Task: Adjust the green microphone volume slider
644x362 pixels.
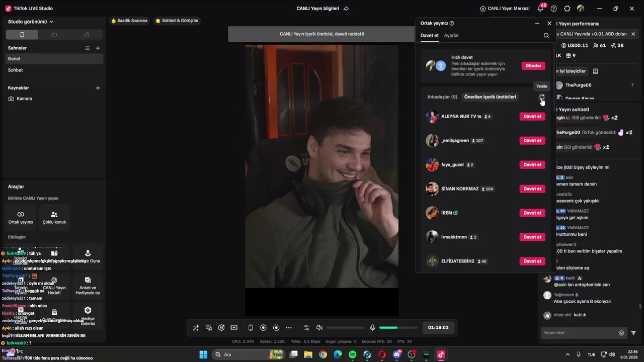Action: click(x=398, y=327)
